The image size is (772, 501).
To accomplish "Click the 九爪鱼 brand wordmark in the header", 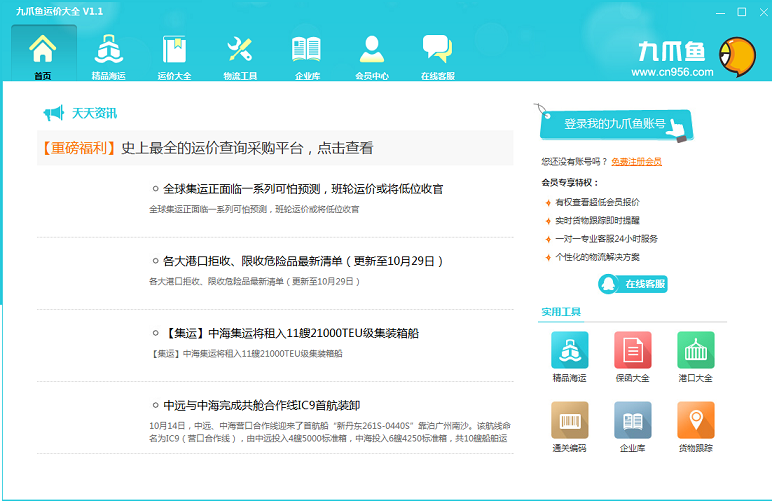I will [x=672, y=52].
